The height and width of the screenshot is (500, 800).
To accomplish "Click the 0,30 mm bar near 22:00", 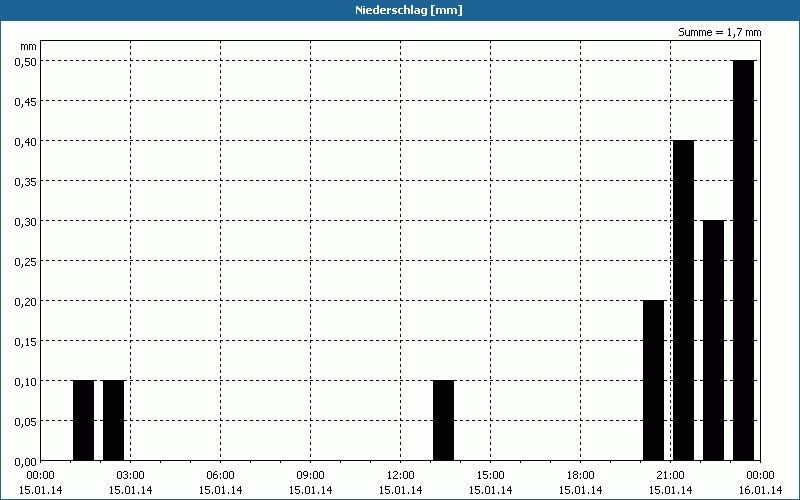I will pyautogui.click(x=713, y=341).
